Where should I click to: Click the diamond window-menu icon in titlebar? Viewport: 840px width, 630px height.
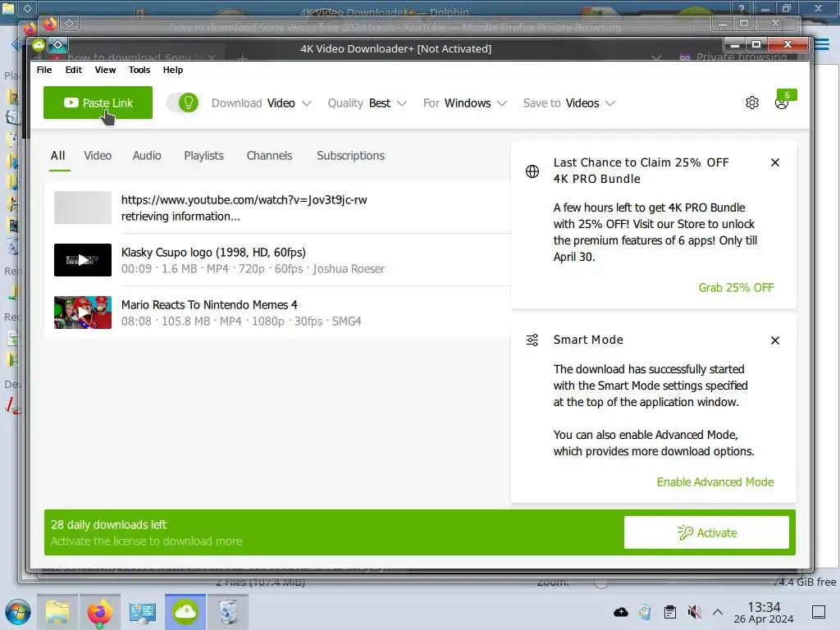(x=58, y=46)
